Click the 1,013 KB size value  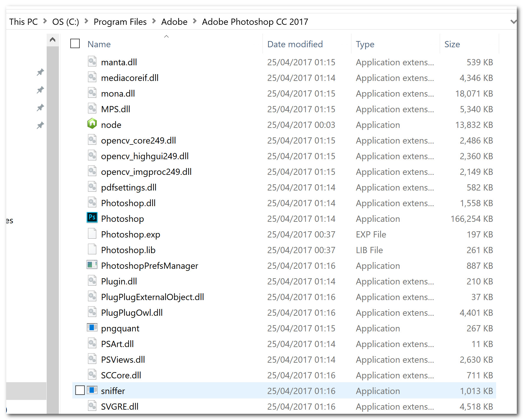pos(476,391)
